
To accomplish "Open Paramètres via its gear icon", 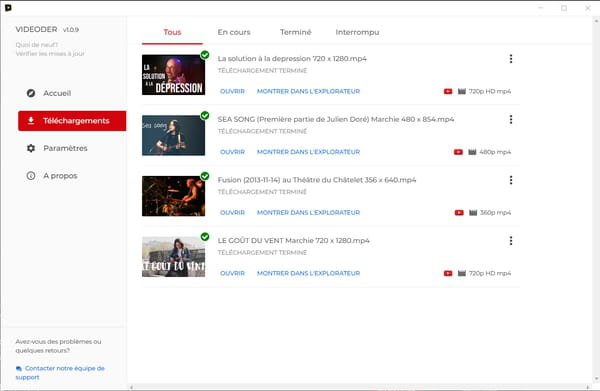I will point(31,148).
